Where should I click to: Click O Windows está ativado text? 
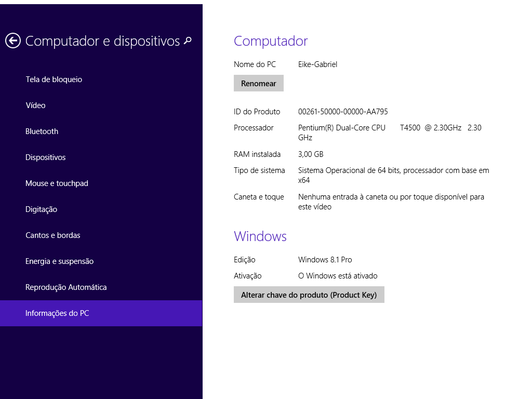pos(338,276)
